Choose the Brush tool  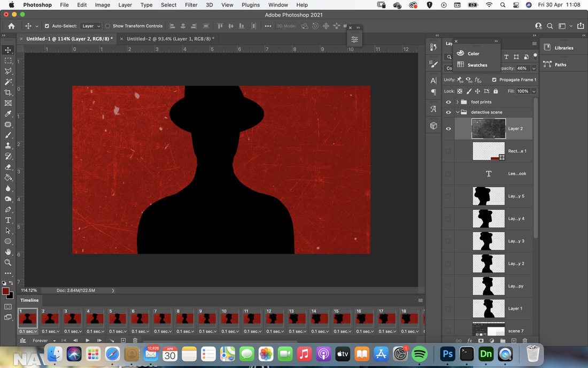tap(8, 135)
